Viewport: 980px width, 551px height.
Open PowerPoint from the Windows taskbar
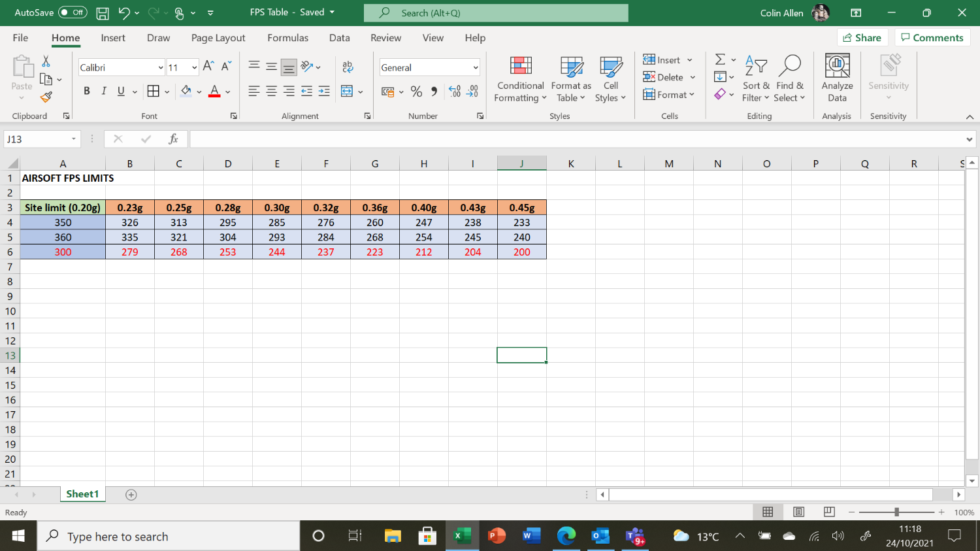pos(497,537)
